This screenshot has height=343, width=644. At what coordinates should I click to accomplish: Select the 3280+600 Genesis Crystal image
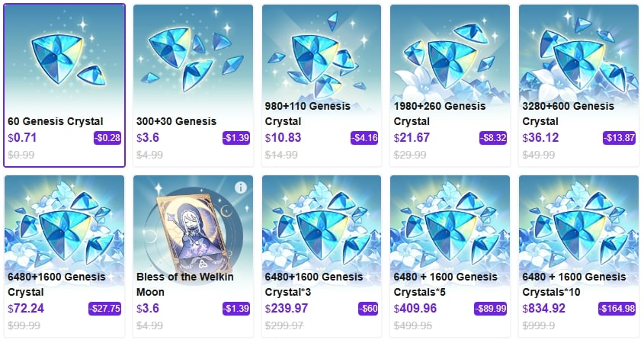pos(577,53)
